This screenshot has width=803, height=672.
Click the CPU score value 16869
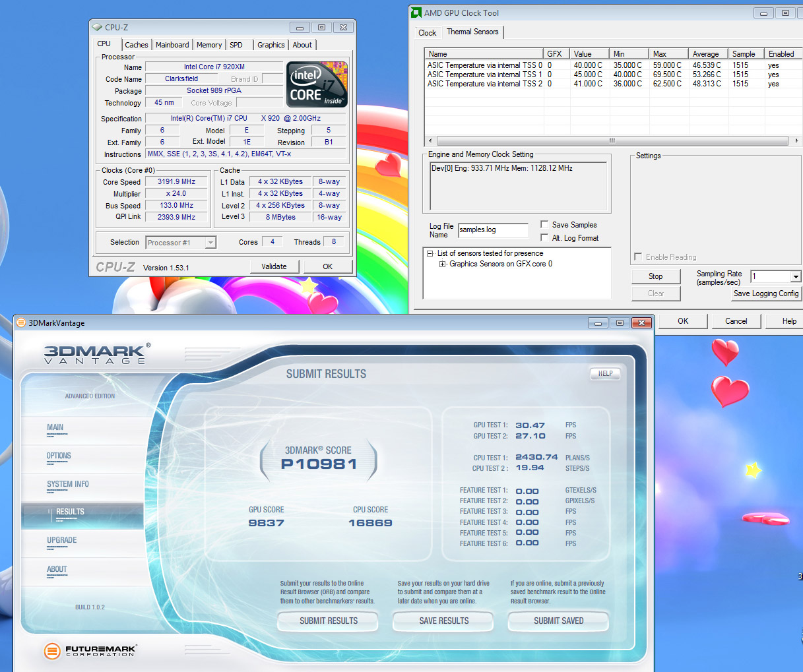click(370, 523)
